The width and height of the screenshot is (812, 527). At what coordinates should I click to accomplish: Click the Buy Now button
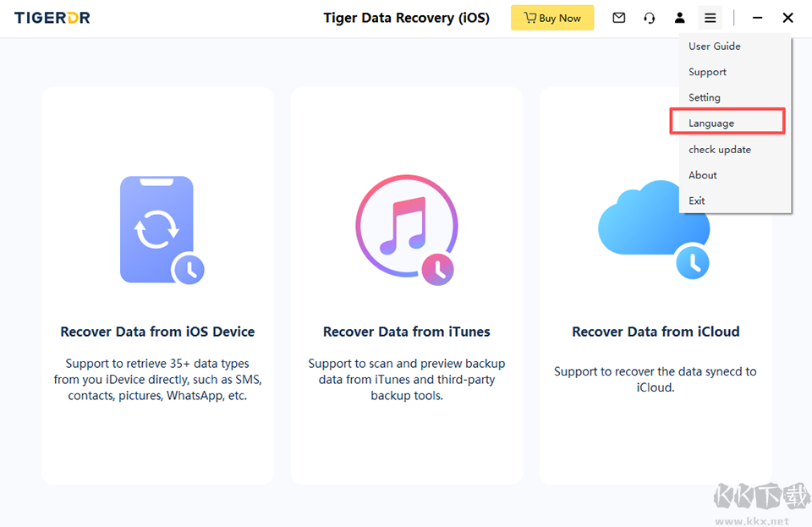coord(552,18)
